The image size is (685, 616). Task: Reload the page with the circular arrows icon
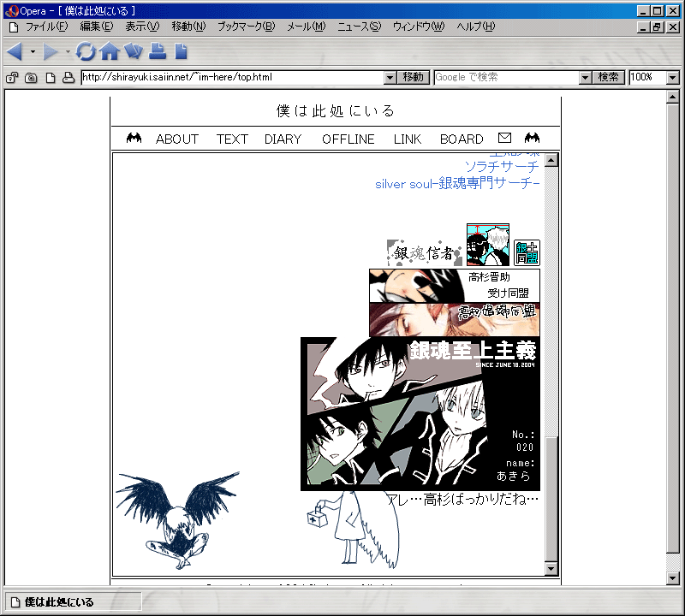(86, 51)
